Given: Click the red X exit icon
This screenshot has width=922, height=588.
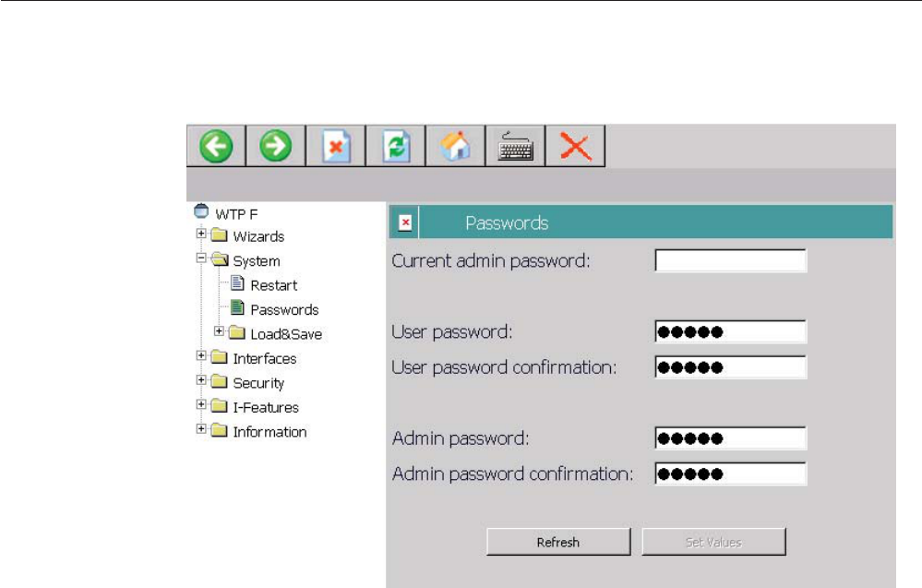Looking at the screenshot, I should [575, 146].
